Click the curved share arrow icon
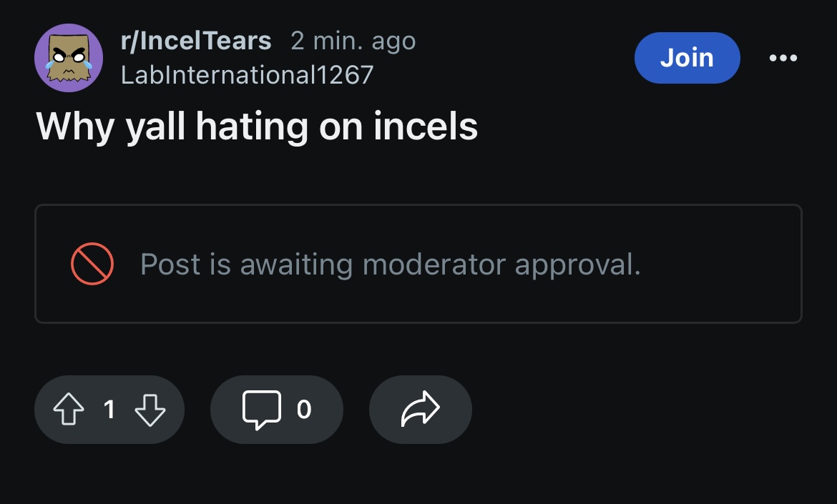Image resolution: width=837 pixels, height=504 pixels. click(x=420, y=410)
